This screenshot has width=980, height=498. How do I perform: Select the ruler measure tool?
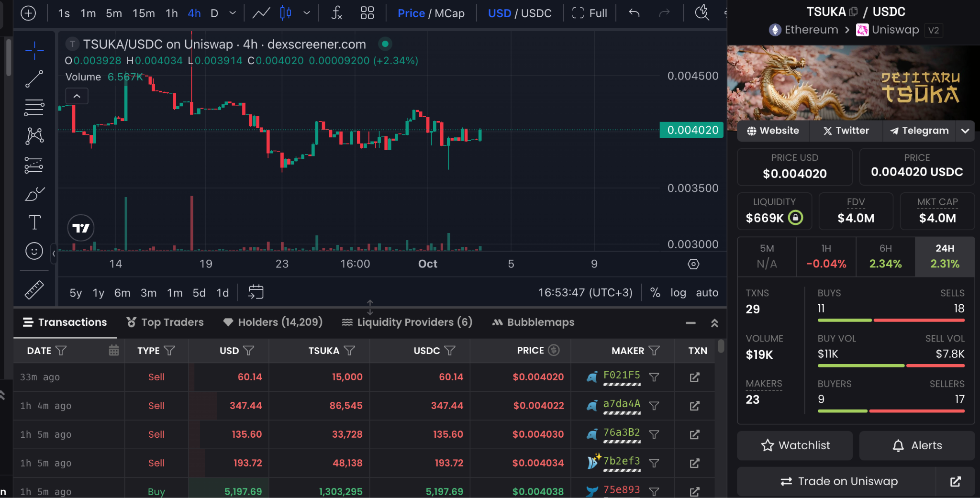[34, 290]
